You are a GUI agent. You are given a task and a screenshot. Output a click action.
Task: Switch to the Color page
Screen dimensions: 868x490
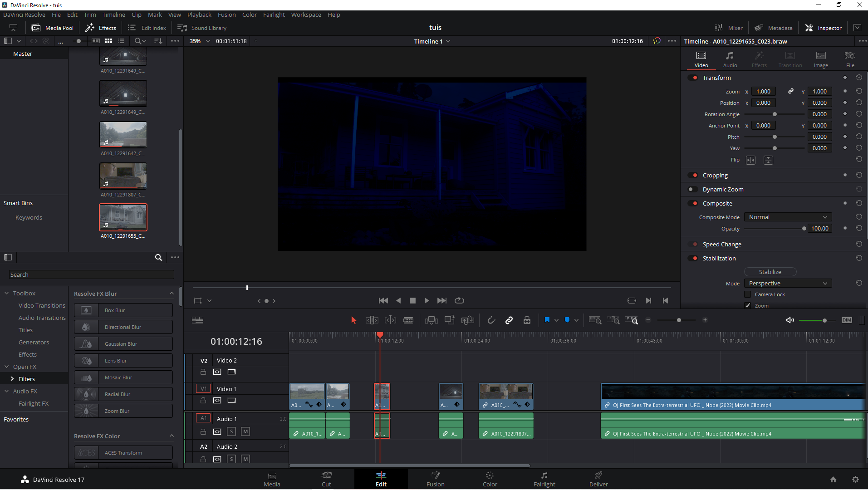[490, 479]
